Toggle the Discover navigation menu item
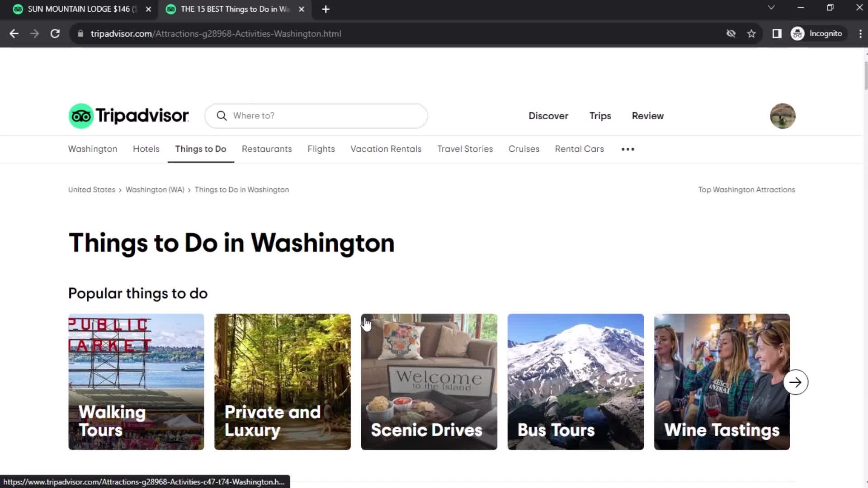This screenshot has width=868, height=488. [547, 116]
